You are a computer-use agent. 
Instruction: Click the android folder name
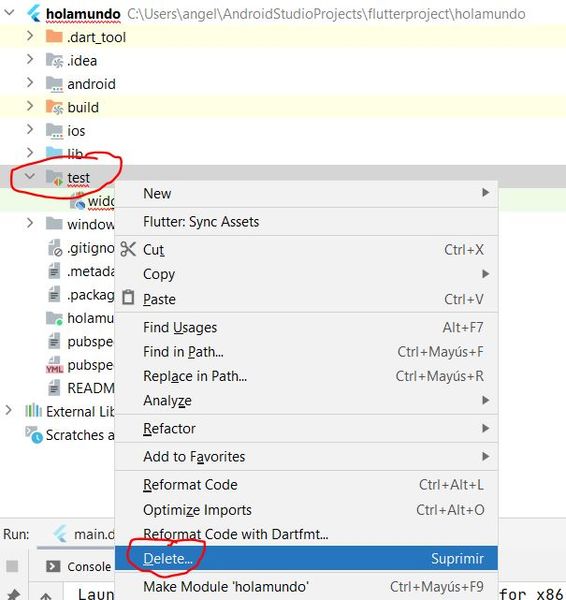pos(91,84)
